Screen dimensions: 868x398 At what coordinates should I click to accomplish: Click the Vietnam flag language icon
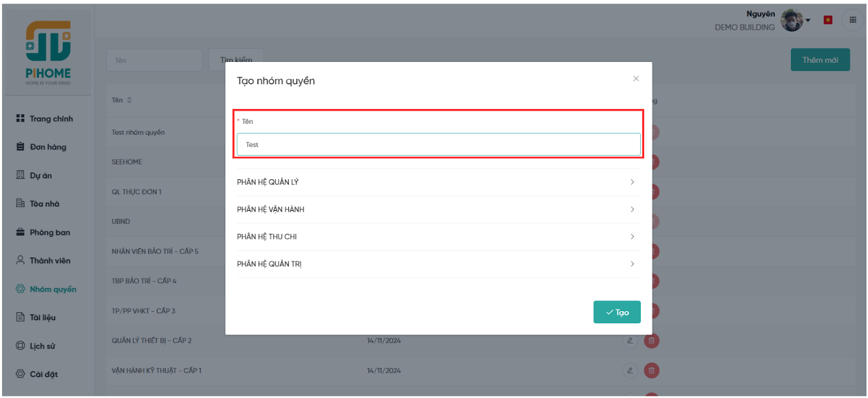(827, 20)
